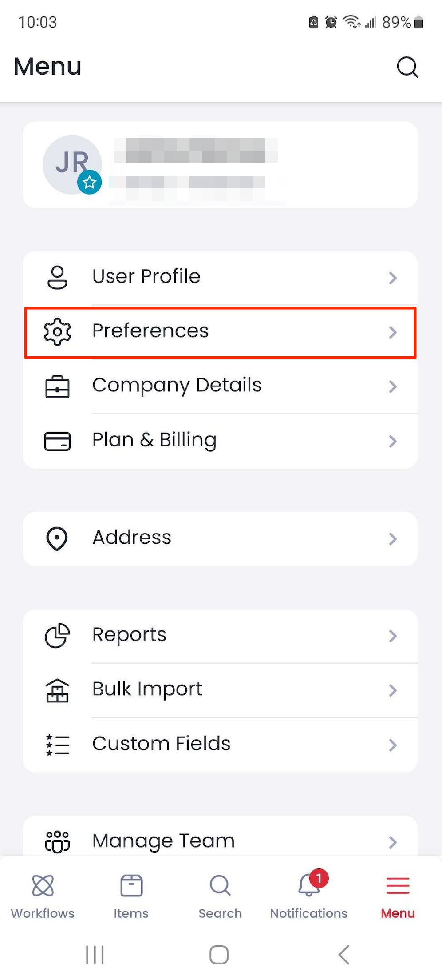Select the User Profile person icon
The width and height of the screenshot is (442, 980).
click(x=57, y=276)
